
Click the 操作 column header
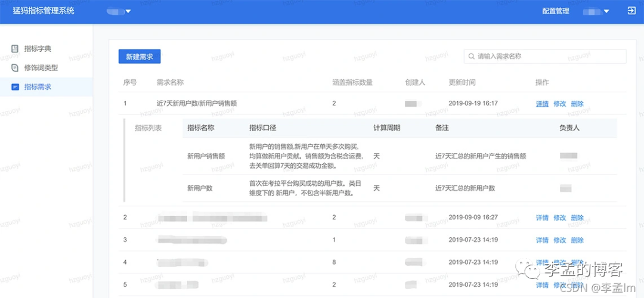tap(542, 82)
